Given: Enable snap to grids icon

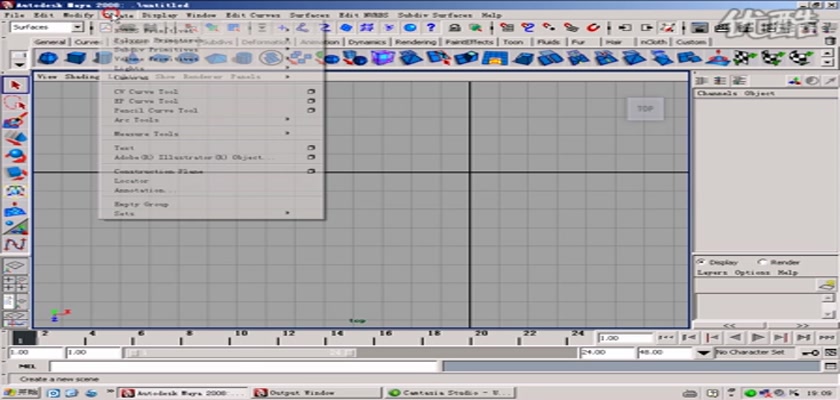Looking at the screenshot, I should [507, 27].
